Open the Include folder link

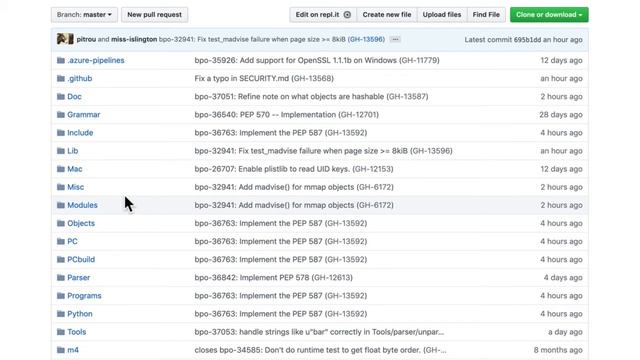coord(80,133)
